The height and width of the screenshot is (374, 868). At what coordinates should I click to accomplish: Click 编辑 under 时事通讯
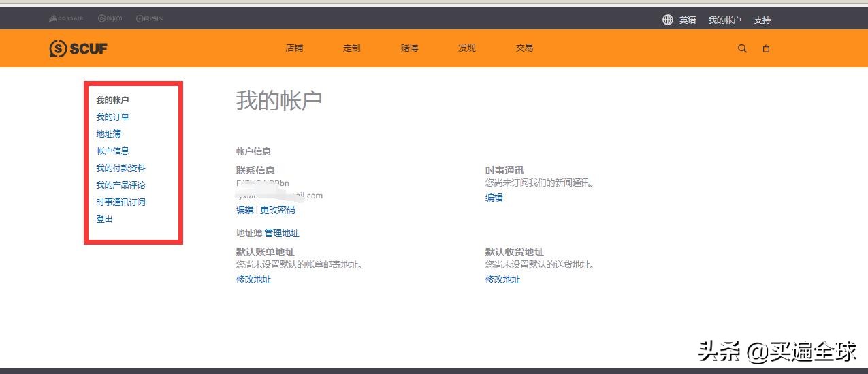pyautogui.click(x=494, y=198)
